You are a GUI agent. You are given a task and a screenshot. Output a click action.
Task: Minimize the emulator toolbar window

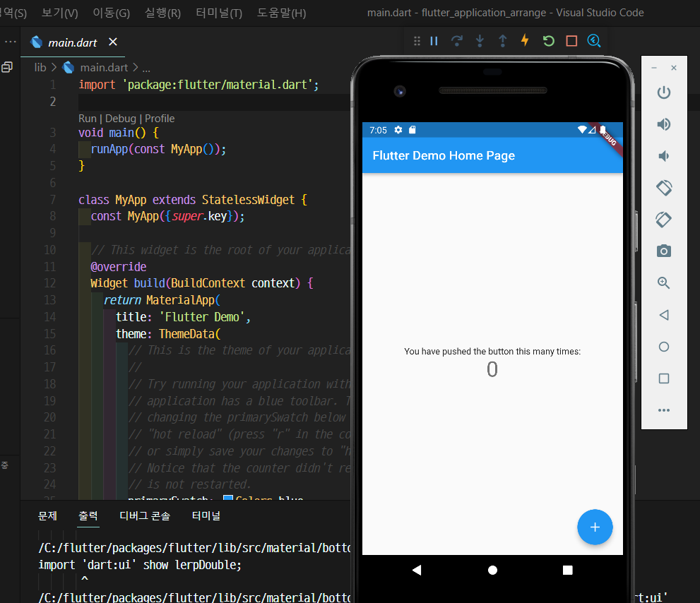click(654, 68)
